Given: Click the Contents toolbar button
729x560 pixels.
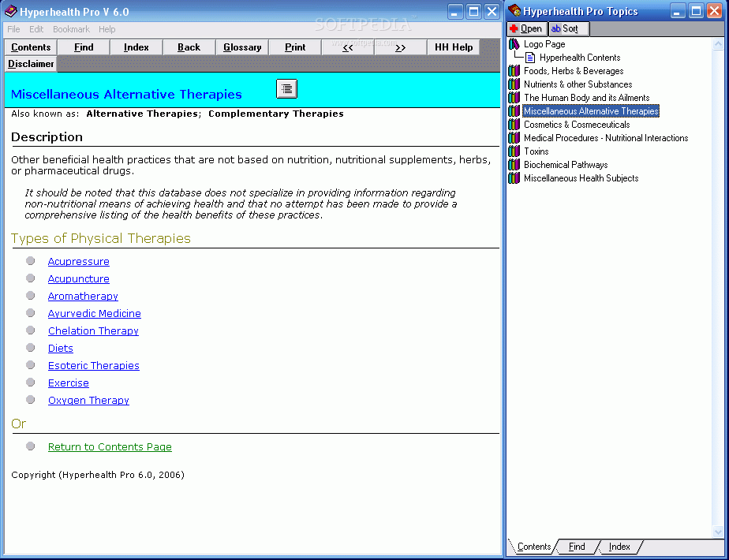Looking at the screenshot, I should [31, 47].
